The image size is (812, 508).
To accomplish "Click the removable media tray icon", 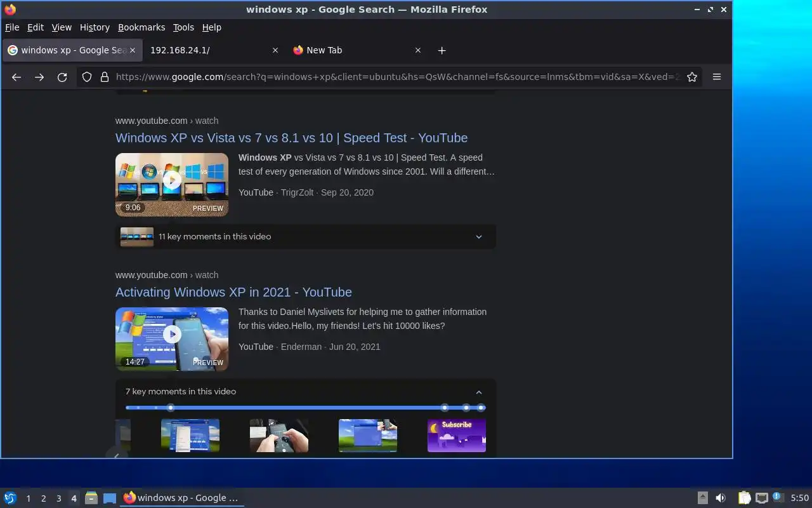I will (x=702, y=498).
